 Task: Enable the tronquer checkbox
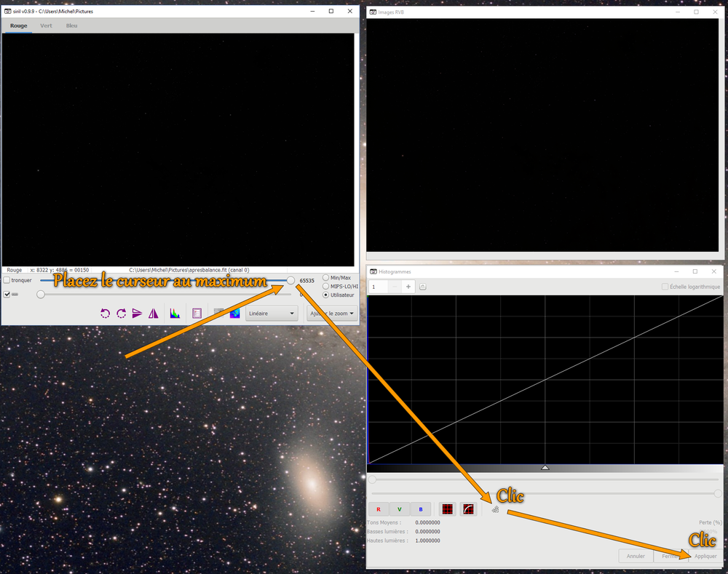click(x=7, y=280)
